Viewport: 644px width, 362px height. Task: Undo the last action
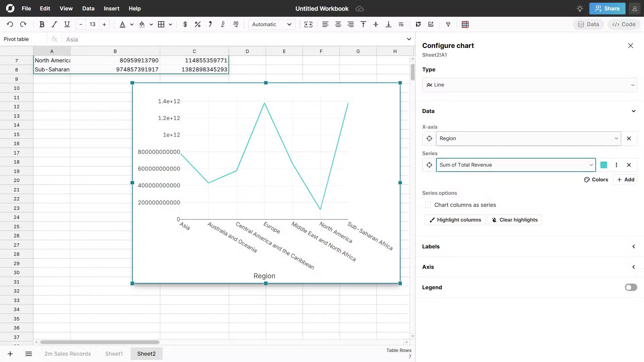(10, 24)
